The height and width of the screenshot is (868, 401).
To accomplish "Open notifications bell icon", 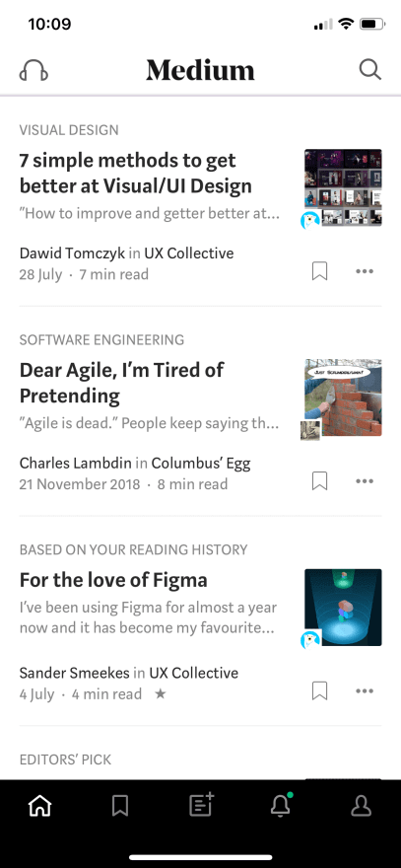I will [281, 805].
